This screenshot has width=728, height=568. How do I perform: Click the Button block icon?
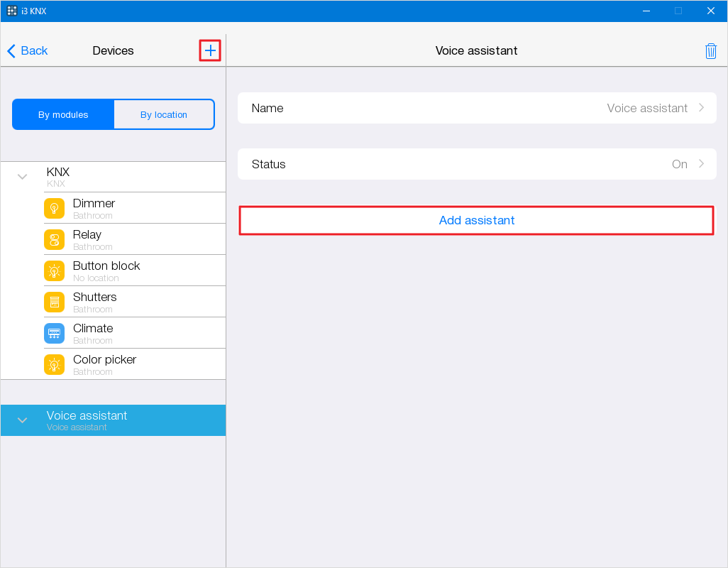(54, 271)
